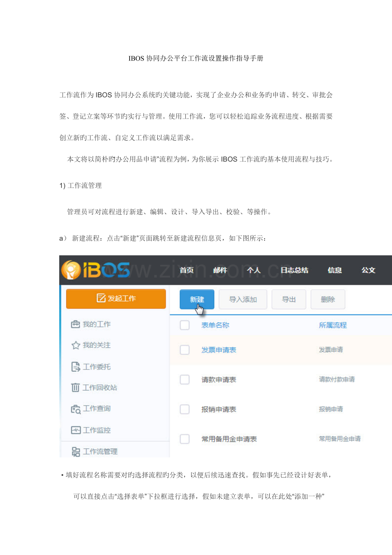Click the document title IBOS协同办公平台工作流设置操作指导手册
Viewport: 392px width, 555px height.
196,59
